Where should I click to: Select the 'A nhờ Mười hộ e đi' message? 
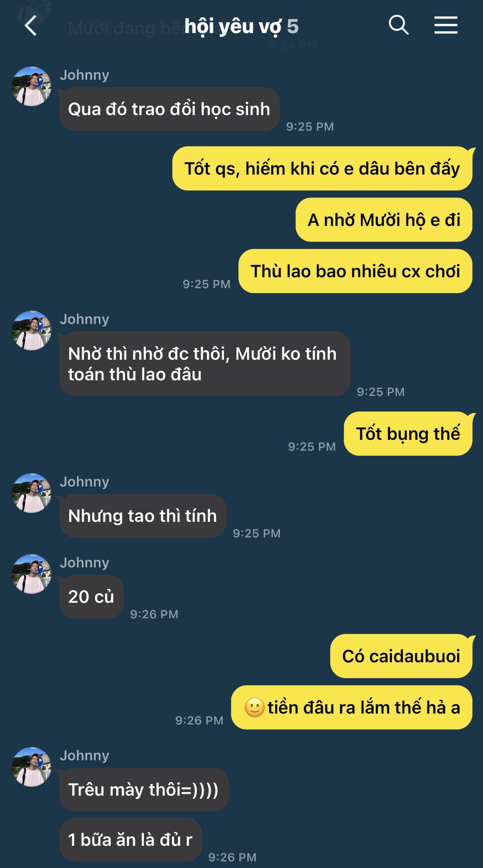(x=384, y=220)
